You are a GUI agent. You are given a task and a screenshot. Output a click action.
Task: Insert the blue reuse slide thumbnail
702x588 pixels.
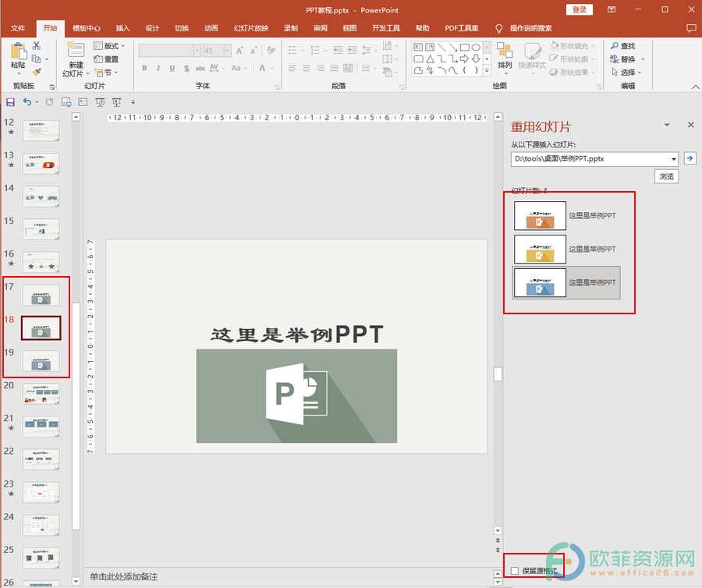540,283
